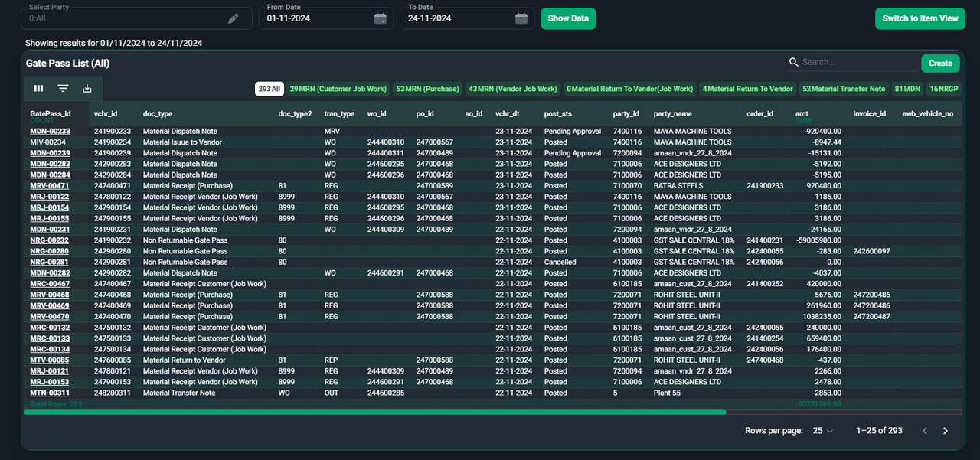Open gate pass MRV-00470 link
The height and width of the screenshot is (460, 980).
50,316
